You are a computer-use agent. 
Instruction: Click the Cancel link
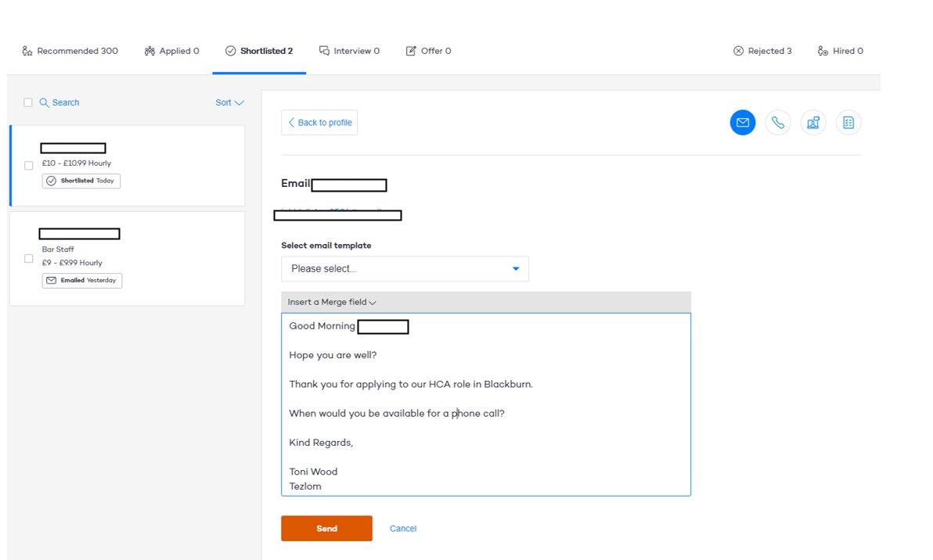(402, 529)
